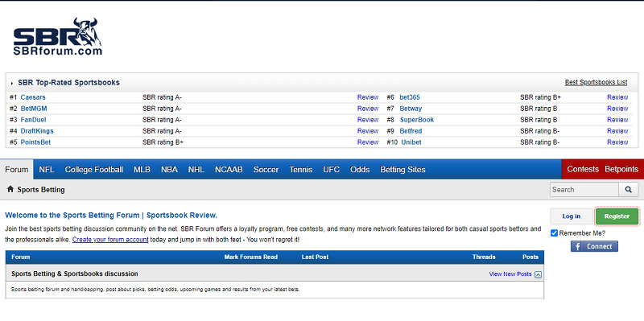Screen dimensions: 644x321
Task: Open the College Football menu item
Action: coord(93,170)
